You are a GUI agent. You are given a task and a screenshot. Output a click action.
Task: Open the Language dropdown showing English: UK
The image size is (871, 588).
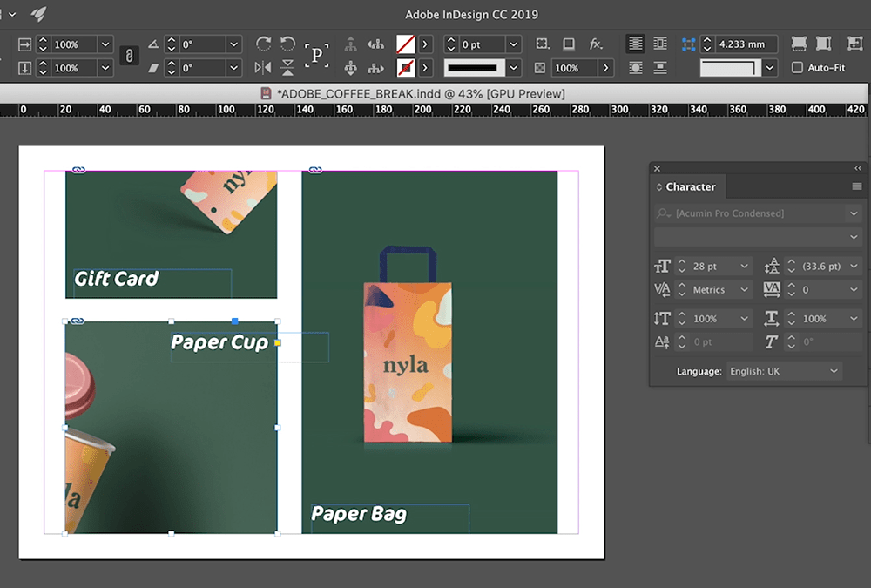(x=784, y=371)
